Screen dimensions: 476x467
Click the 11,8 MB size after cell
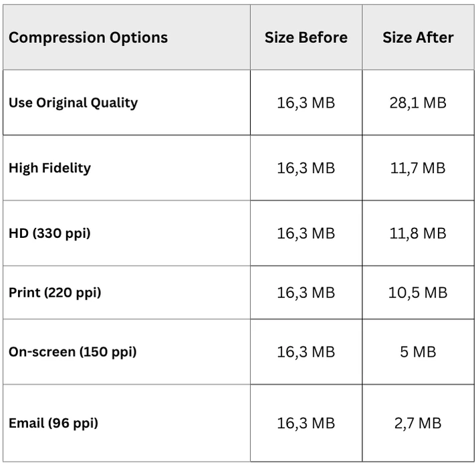[418, 234]
